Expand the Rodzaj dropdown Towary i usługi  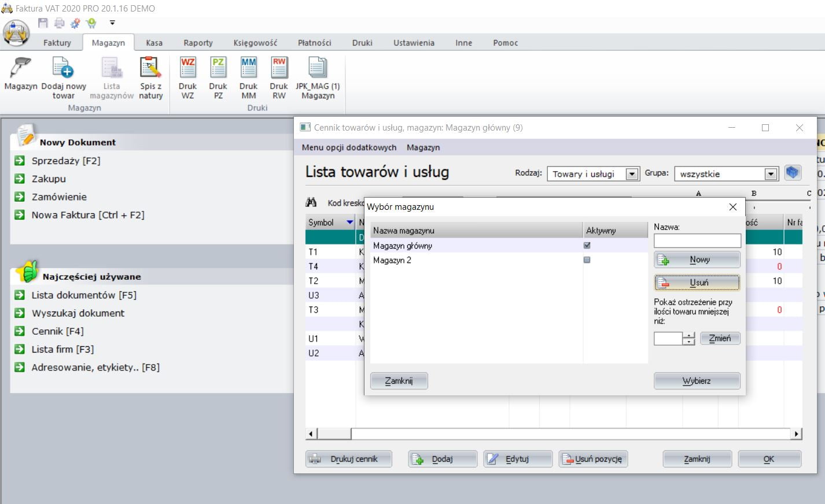632,174
